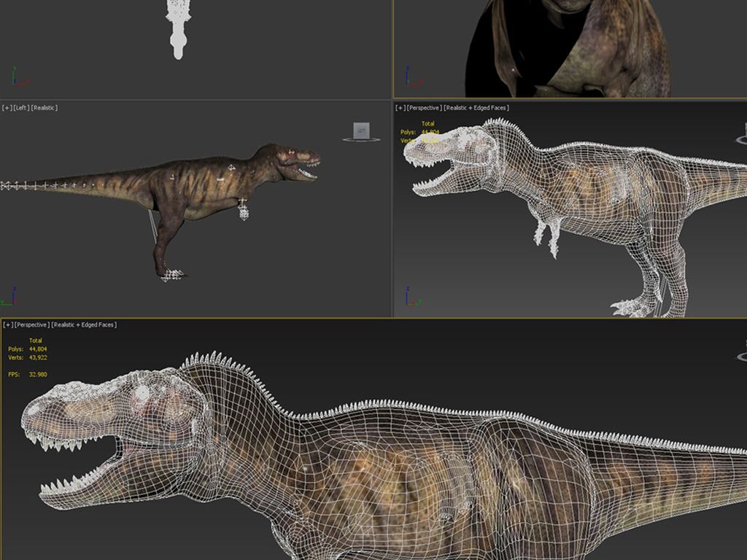This screenshot has width=747, height=560.
Task: Click the ViewCube in the Left viewport
Action: pos(360,131)
